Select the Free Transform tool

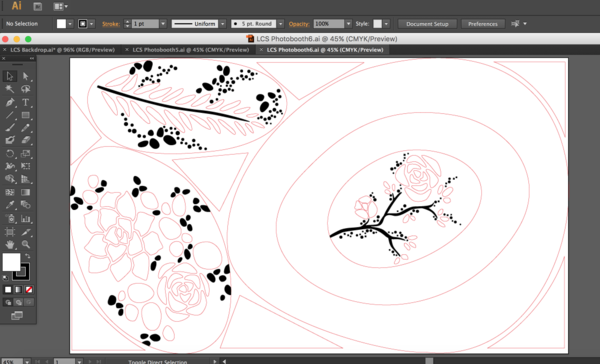coord(26,166)
